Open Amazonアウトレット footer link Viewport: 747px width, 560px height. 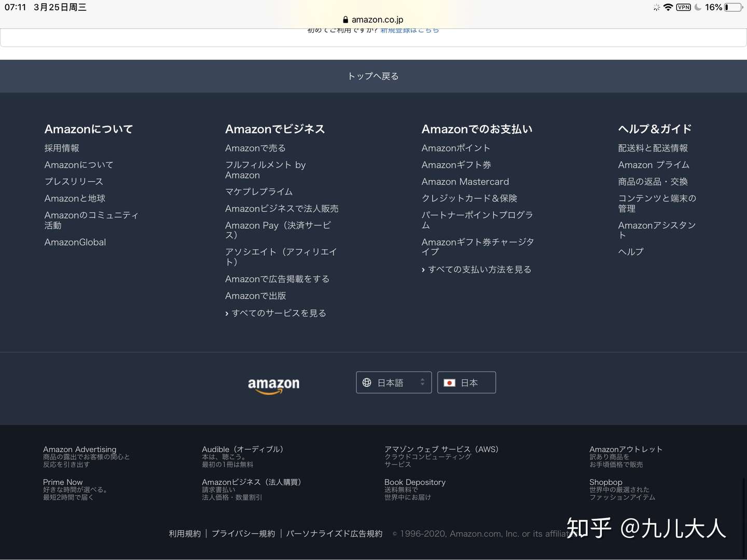626,449
